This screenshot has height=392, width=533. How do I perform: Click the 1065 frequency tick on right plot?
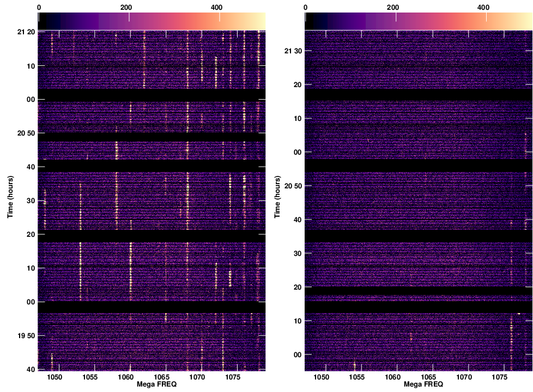(428, 377)
